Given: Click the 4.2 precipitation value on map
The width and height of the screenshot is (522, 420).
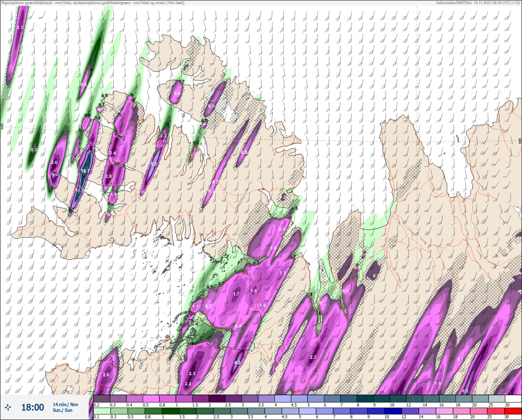Looking at the screenshot, I should click(x=238, y=363).
